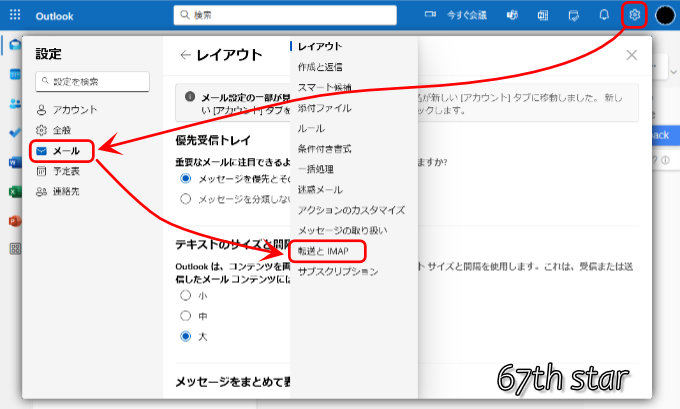Open 添付ファイル settings
This screenshot has width=680, height=409.
pyautogui.click(x=324, y=108)
